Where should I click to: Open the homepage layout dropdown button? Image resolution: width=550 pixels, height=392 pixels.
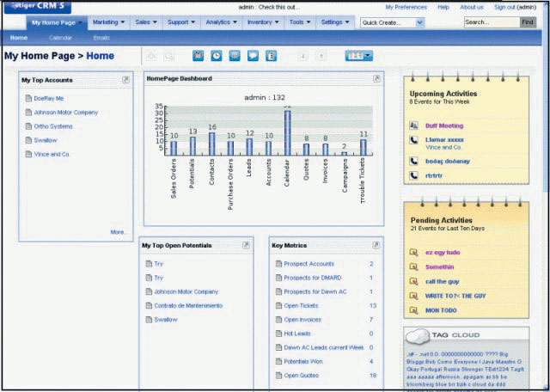tap(358, 56)
